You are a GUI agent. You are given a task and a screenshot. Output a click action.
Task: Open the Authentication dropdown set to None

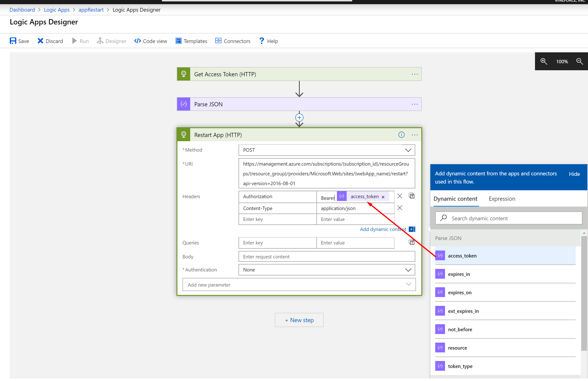pos(327,270)
